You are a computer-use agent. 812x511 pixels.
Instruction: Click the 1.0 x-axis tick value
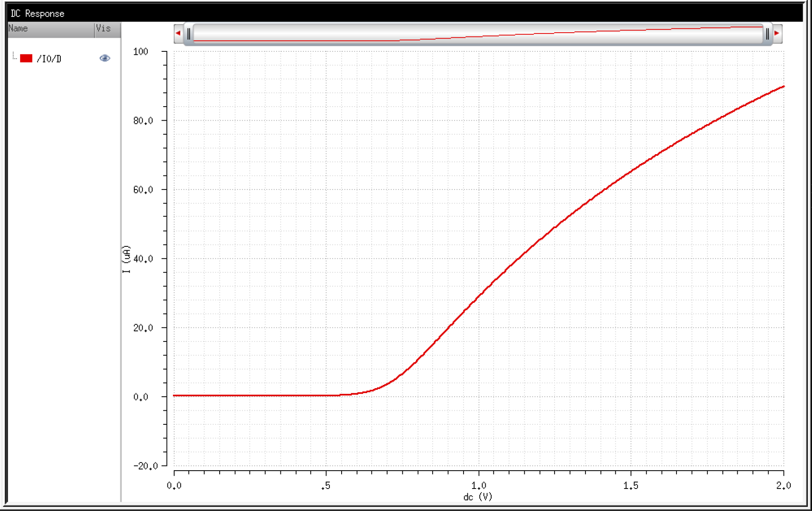click(x=478, y=486)
